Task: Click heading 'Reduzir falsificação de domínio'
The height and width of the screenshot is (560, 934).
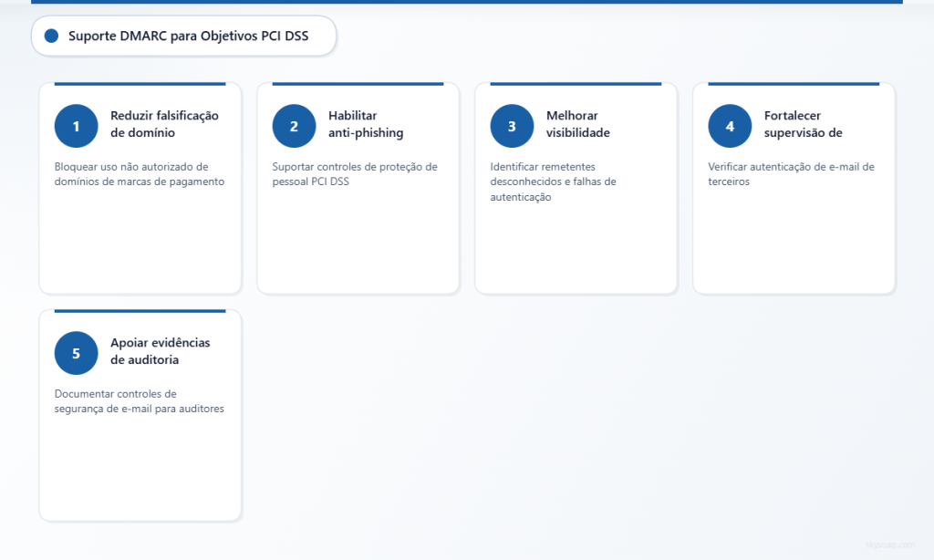Action: (x=164, y=124)
